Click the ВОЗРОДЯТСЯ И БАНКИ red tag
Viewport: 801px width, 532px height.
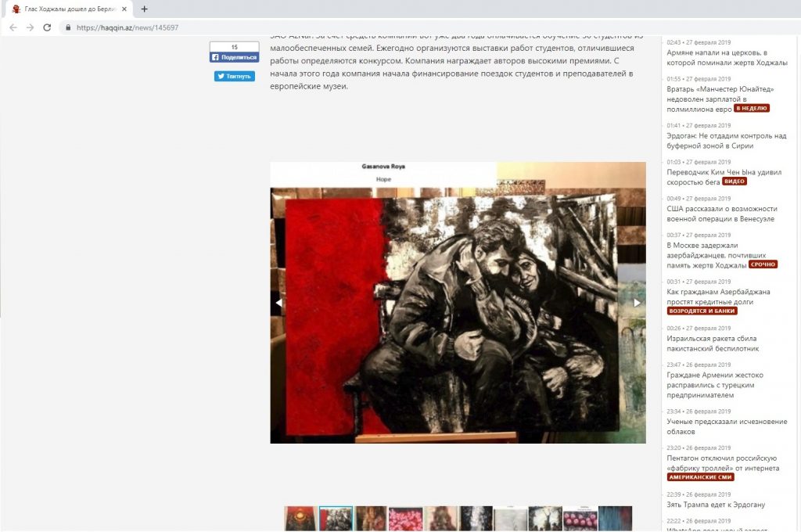[x=702, y=311]
